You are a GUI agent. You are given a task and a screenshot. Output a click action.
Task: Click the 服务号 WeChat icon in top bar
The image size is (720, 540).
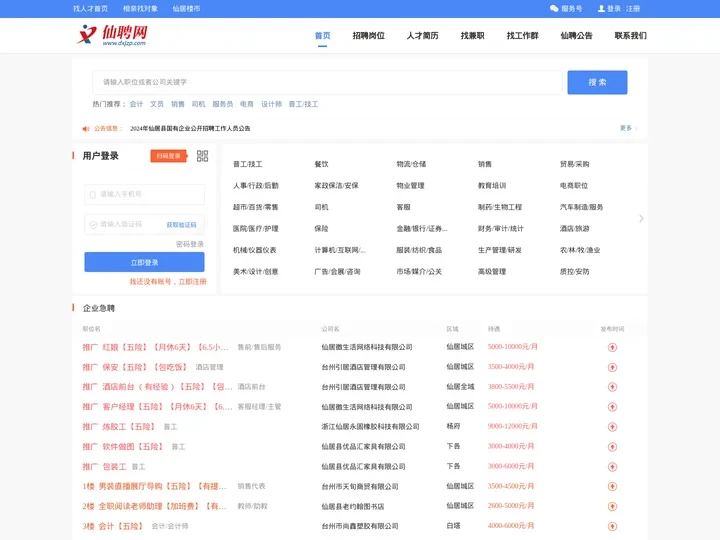pyautogui.click(x=554, y=8)
